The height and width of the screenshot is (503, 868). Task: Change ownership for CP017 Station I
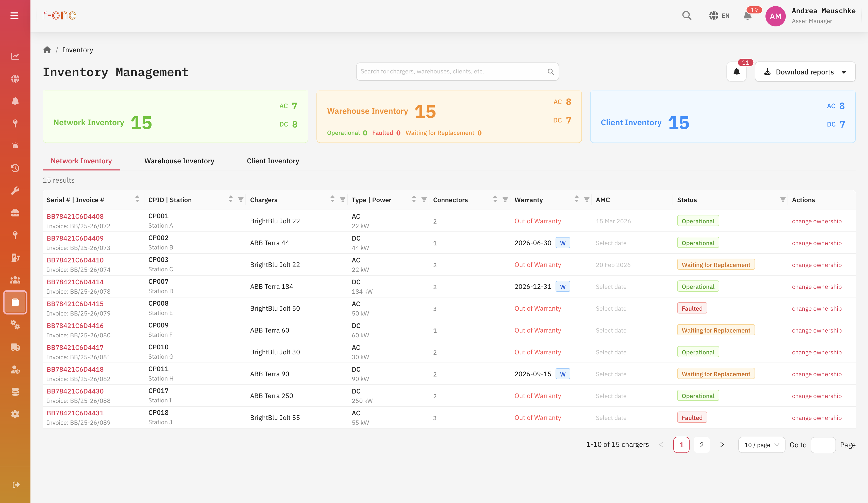coord(816,396)
